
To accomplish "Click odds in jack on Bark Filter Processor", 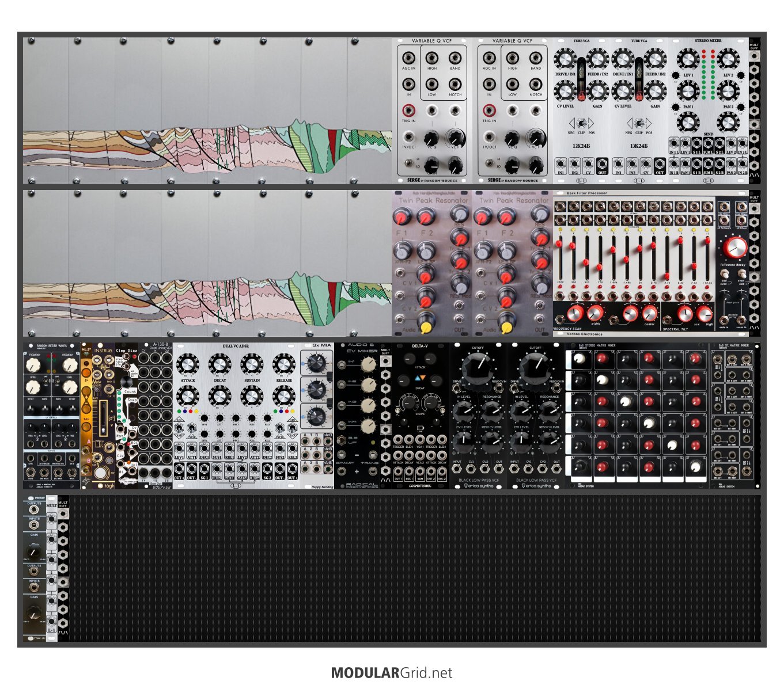I will pos(723,320).
